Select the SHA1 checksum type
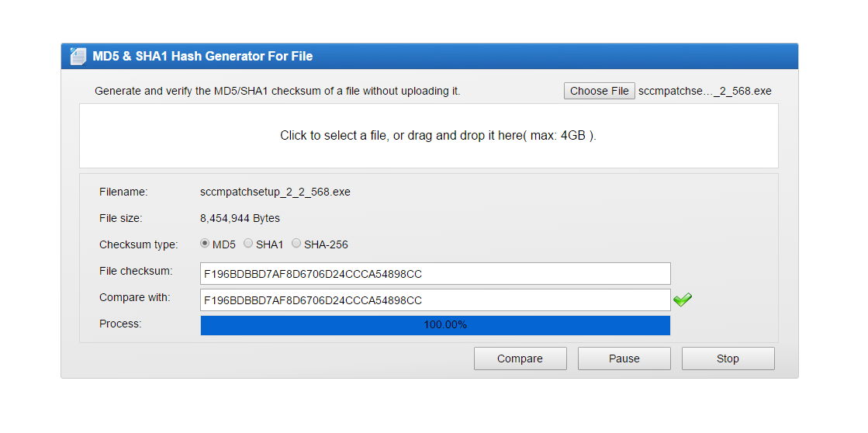The image size is (868, 433). coord(248,244)
